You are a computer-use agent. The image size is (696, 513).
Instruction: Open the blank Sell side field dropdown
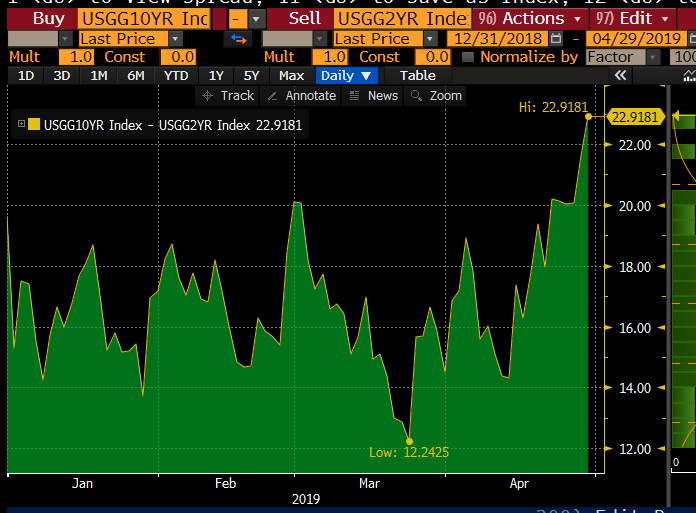coord(320,39)
